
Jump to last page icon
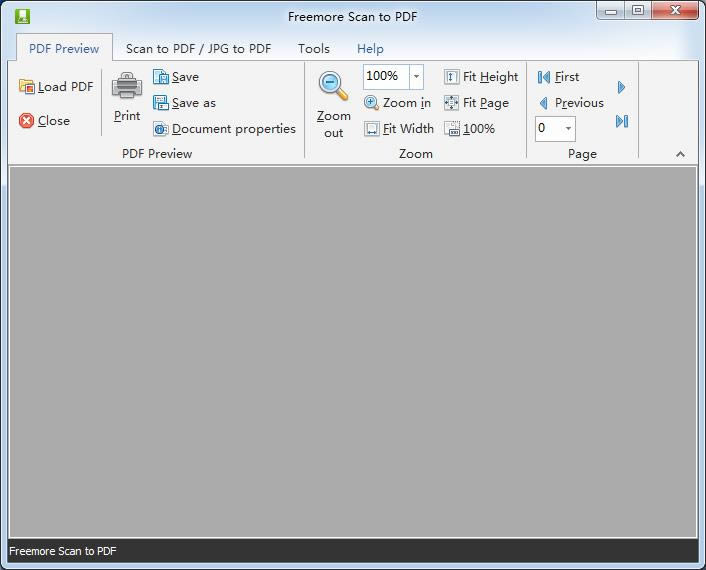(x=622, y=121)
